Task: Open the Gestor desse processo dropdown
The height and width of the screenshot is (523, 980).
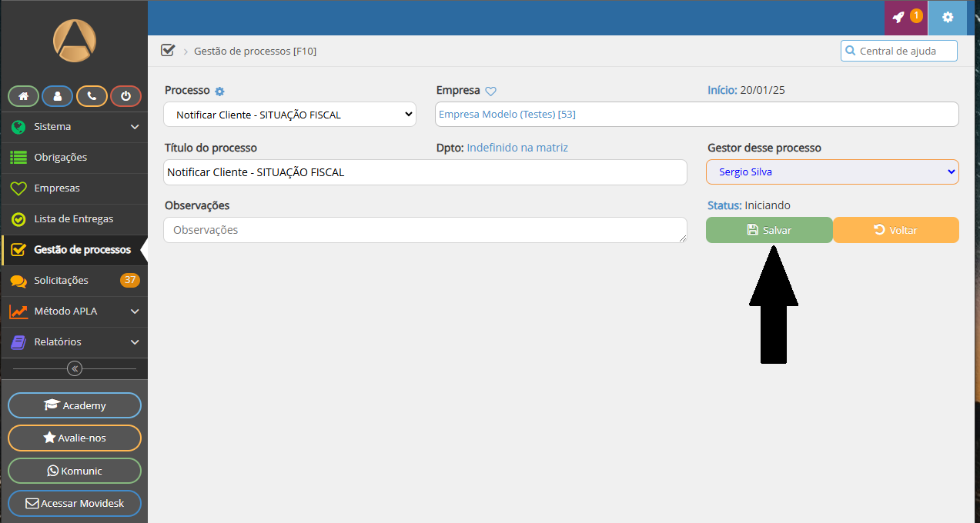Action: click(x=831, y=172)
